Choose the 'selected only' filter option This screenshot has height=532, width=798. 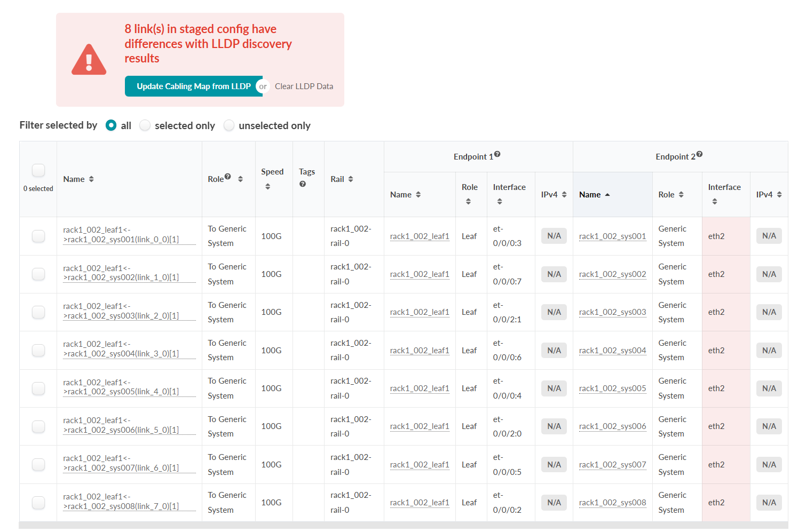click(x=145, y=125)
